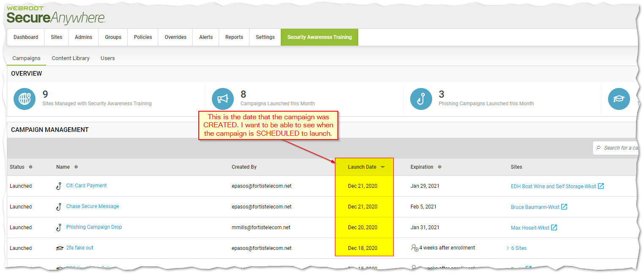Screen dimensions: 644x274
Task: Switch to the Users sub-tab
Action: click(107, 58)
